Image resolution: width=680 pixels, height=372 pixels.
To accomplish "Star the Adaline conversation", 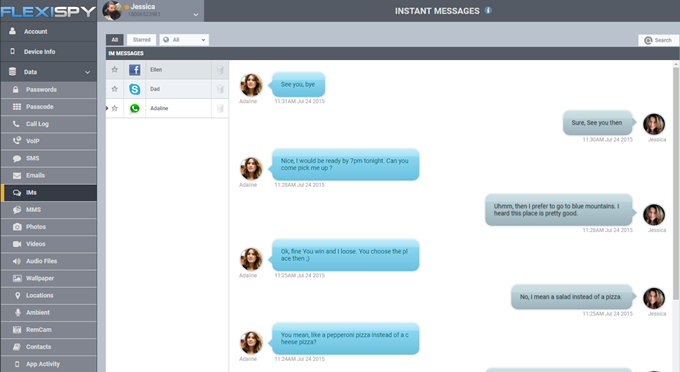I will (114, 108).
